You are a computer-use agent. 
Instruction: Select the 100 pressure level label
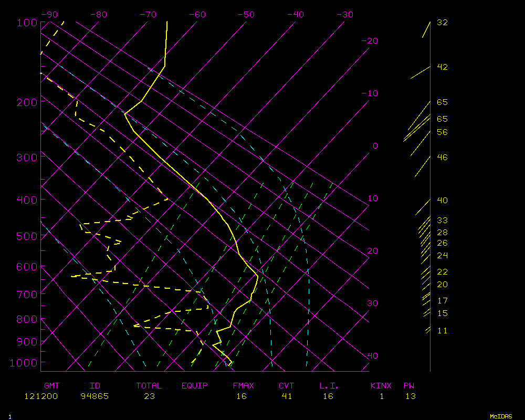(27, 23)
